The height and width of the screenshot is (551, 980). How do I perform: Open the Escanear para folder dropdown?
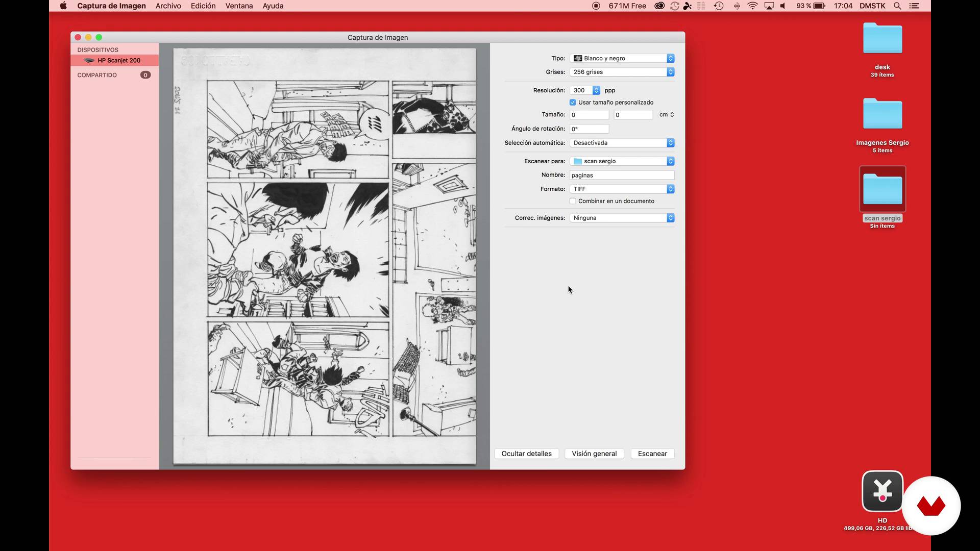(622, 161)
